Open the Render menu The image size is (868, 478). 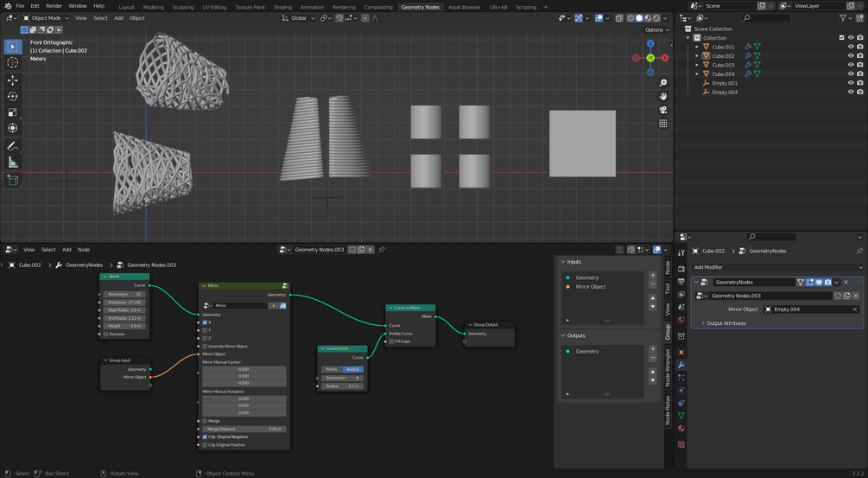tap(54, 6)
